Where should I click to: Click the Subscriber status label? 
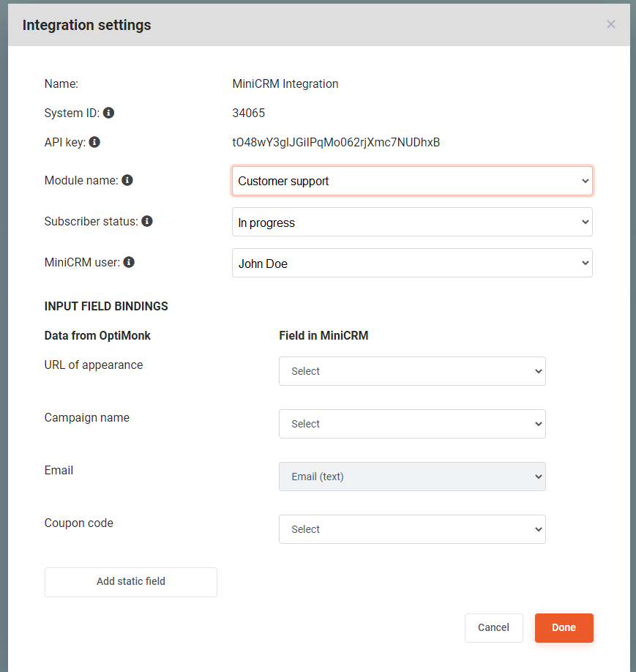91,222
